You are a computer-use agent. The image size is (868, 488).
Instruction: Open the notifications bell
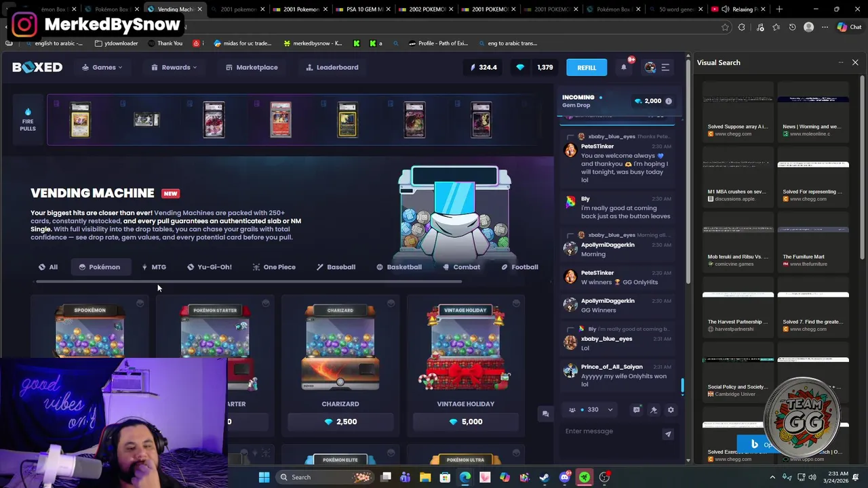coord(624,67)
